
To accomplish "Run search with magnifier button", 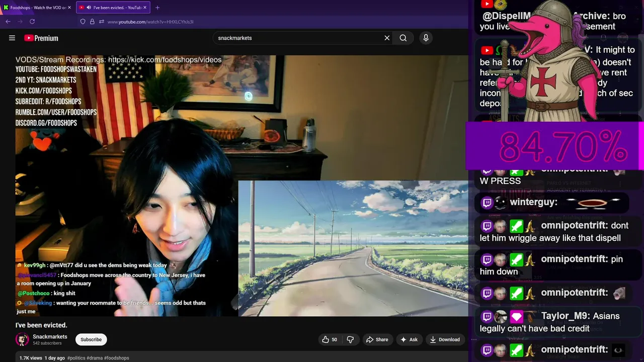I will click(x=403, y=38).
